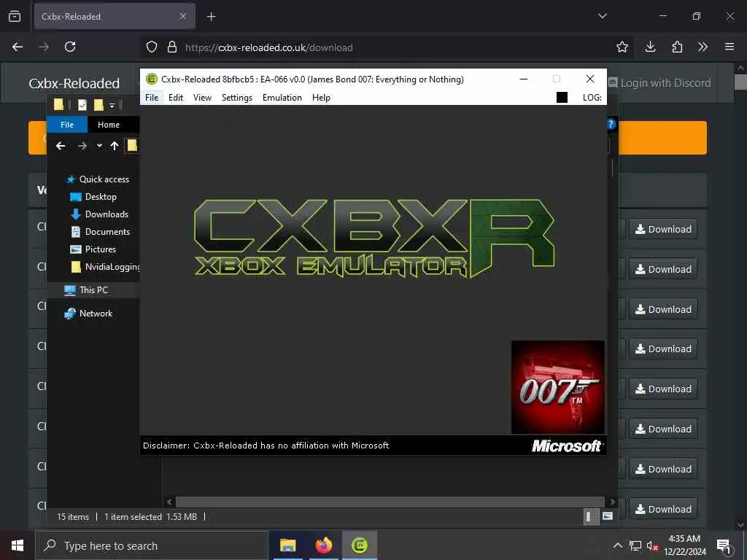747x560 pixels.
Task: Open the notification center icon
Action: 724,545
